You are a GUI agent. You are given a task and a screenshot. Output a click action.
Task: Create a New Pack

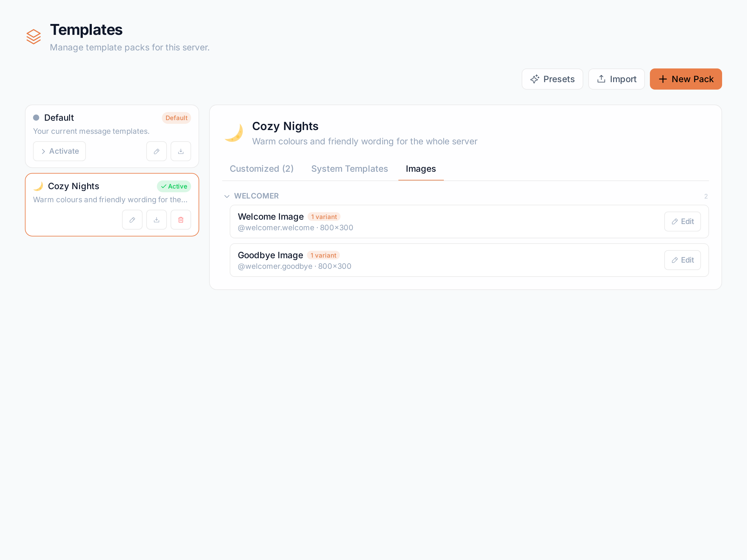686,79
